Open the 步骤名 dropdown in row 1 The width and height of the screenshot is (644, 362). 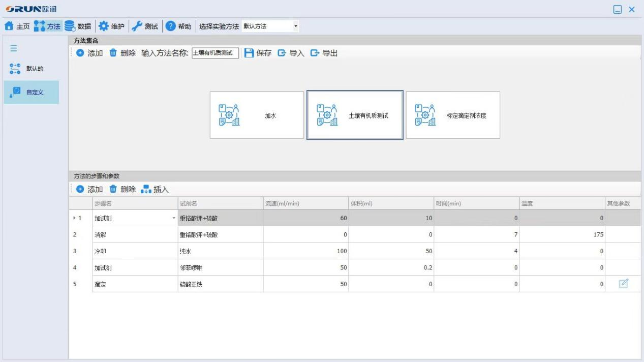[174, 218]
